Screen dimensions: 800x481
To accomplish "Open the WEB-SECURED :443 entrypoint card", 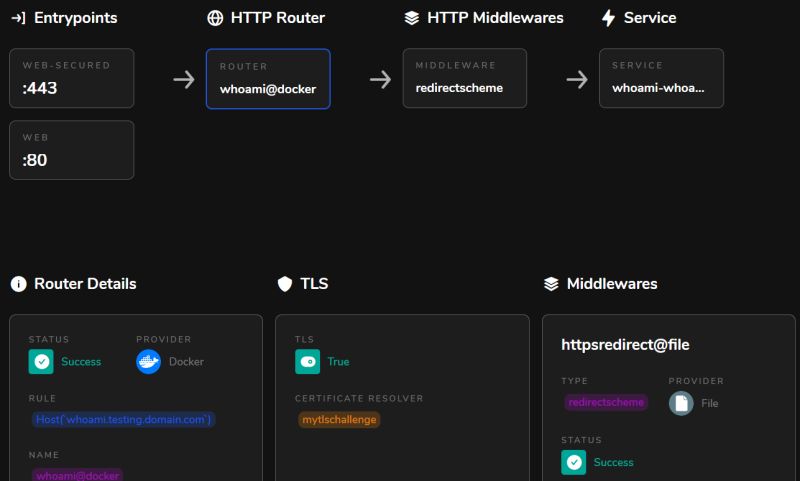I will 72,78.
